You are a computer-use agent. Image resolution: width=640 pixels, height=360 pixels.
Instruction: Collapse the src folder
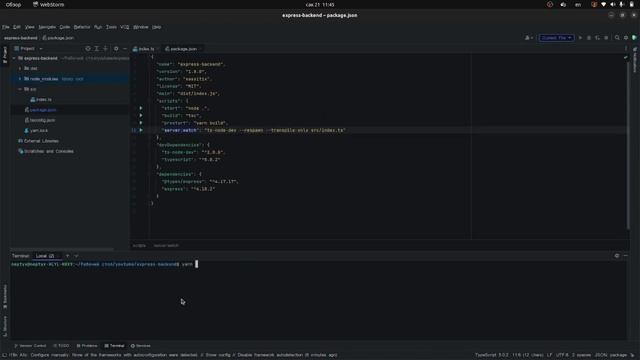pos(20,89)
